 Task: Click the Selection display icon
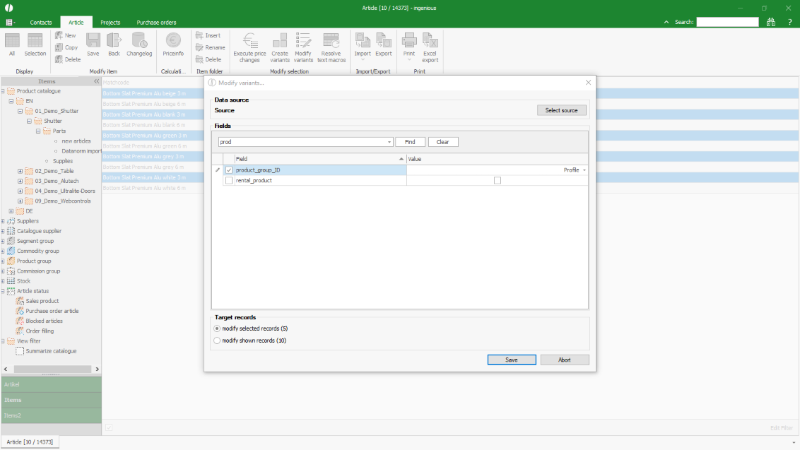(35, 44)
